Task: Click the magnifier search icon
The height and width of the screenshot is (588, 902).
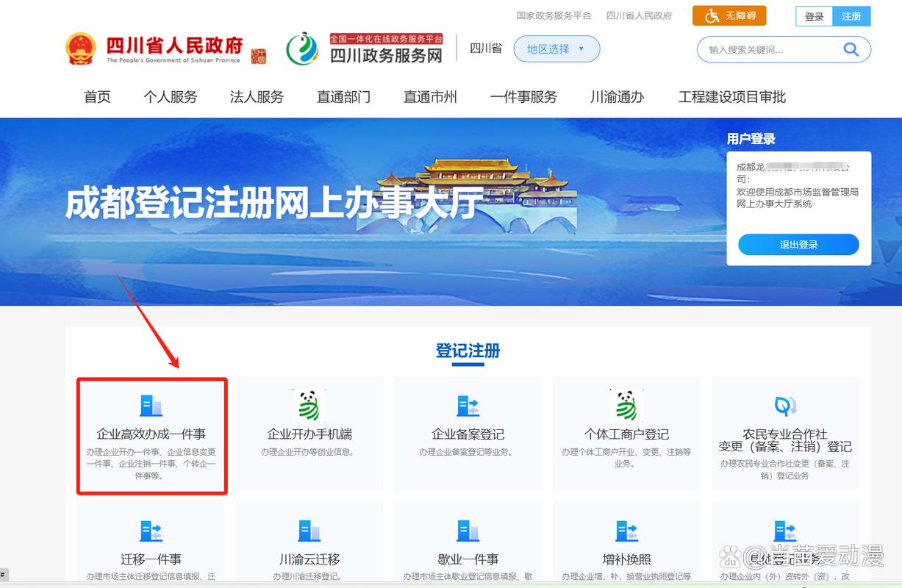Action: click(851, 49)
